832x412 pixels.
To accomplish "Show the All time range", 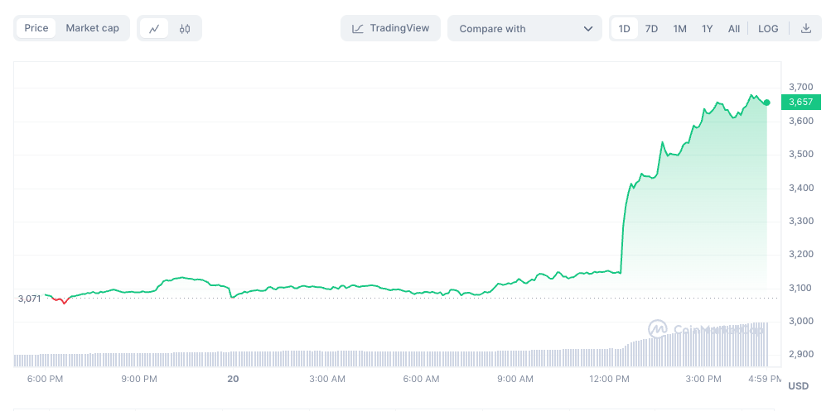I will [734, 29].
